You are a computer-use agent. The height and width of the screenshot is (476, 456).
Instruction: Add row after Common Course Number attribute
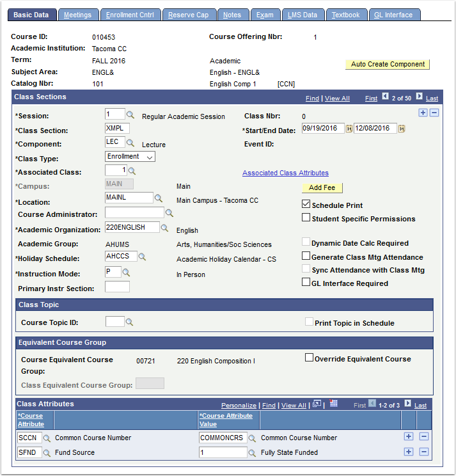pyautogui.click(x=409, y=436)
